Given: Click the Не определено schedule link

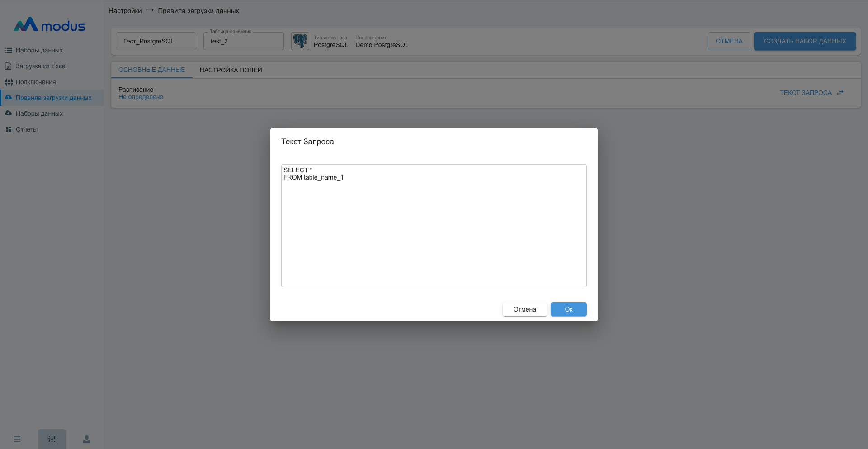Looking at the screenshot, I should (141, 97).
